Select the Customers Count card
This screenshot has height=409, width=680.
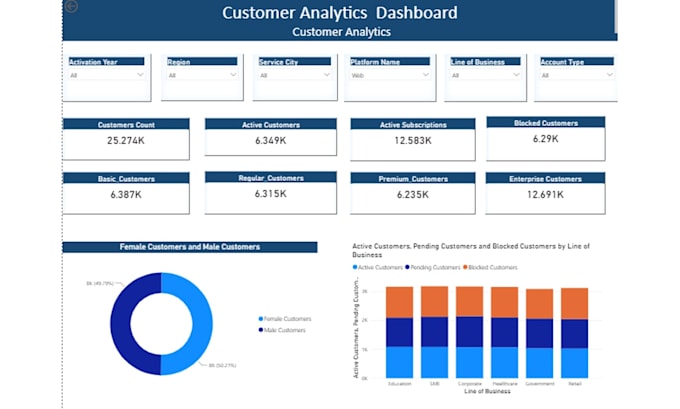[126, 139]
